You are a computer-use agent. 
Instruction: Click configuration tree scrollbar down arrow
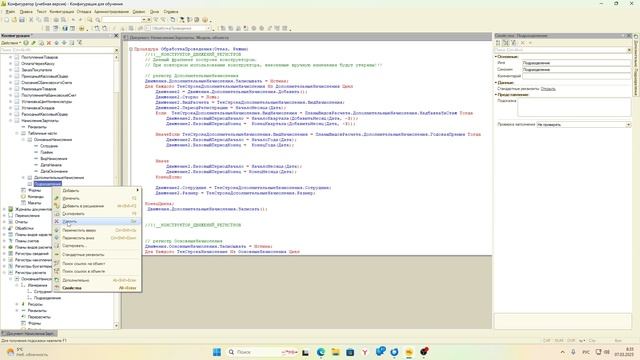point(116,326)
